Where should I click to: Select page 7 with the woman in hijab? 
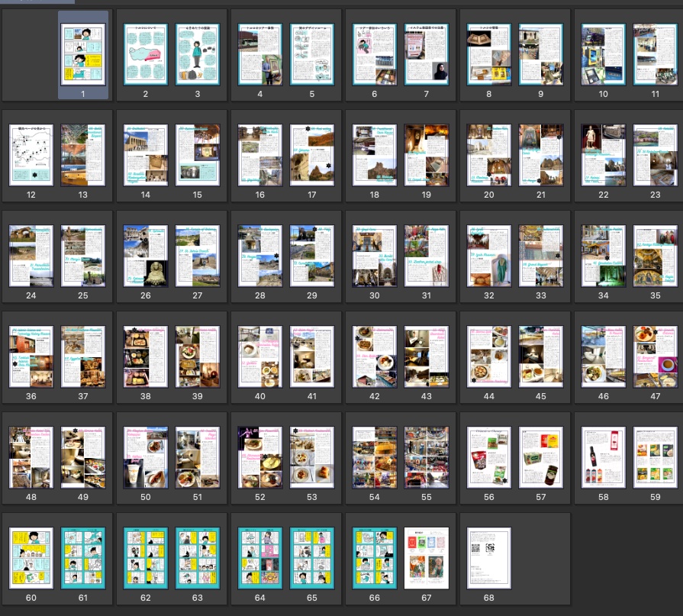pos(427,54)
